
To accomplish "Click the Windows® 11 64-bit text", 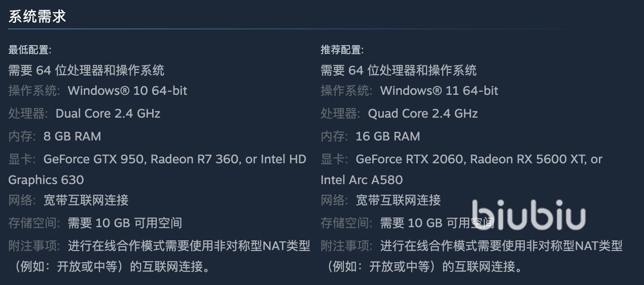I will tap(439, 91).
